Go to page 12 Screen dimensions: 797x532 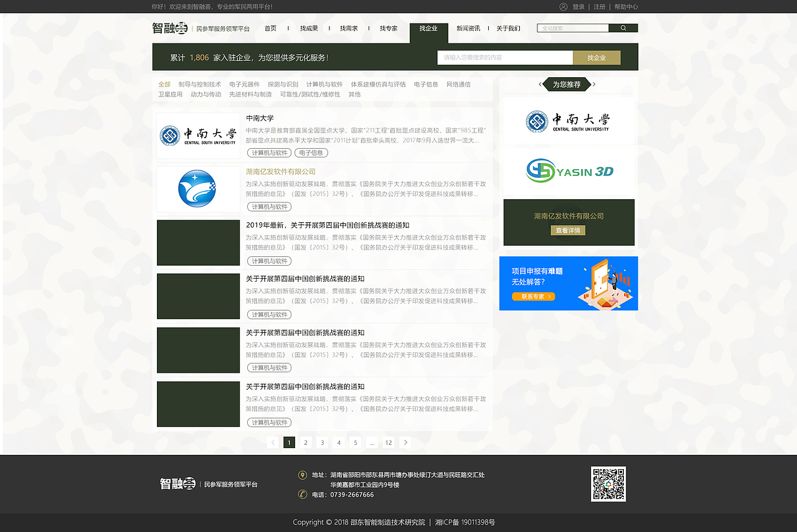pos(389,442)
